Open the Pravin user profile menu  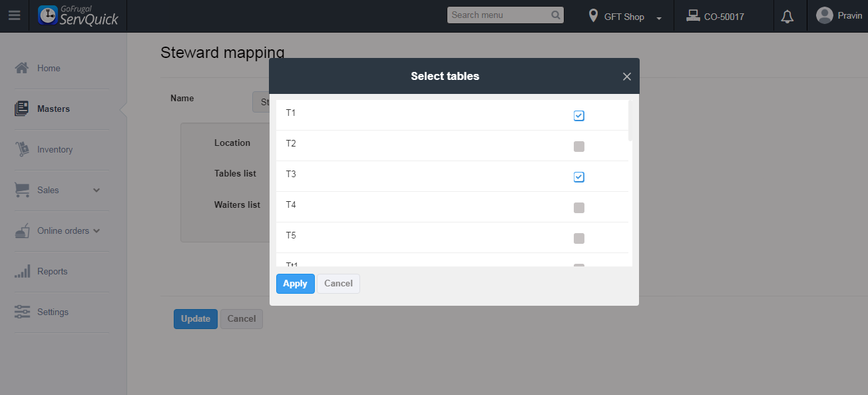click(x=839, y=16)
